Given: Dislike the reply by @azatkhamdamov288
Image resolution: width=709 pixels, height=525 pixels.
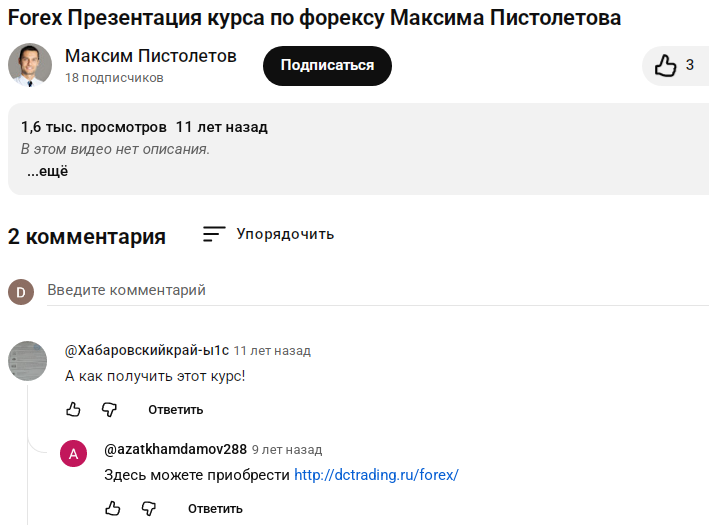Looking at the screenshot, I should pyautogui.click(x=149, y=508).
